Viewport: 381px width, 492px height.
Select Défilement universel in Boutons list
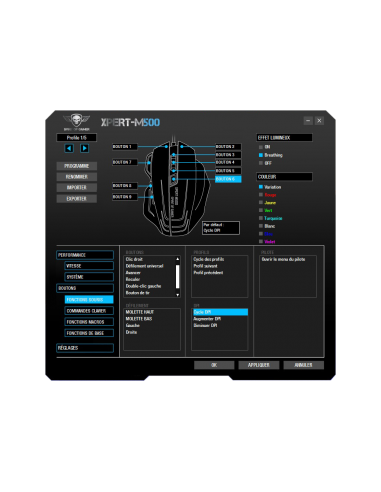[144, 266]
